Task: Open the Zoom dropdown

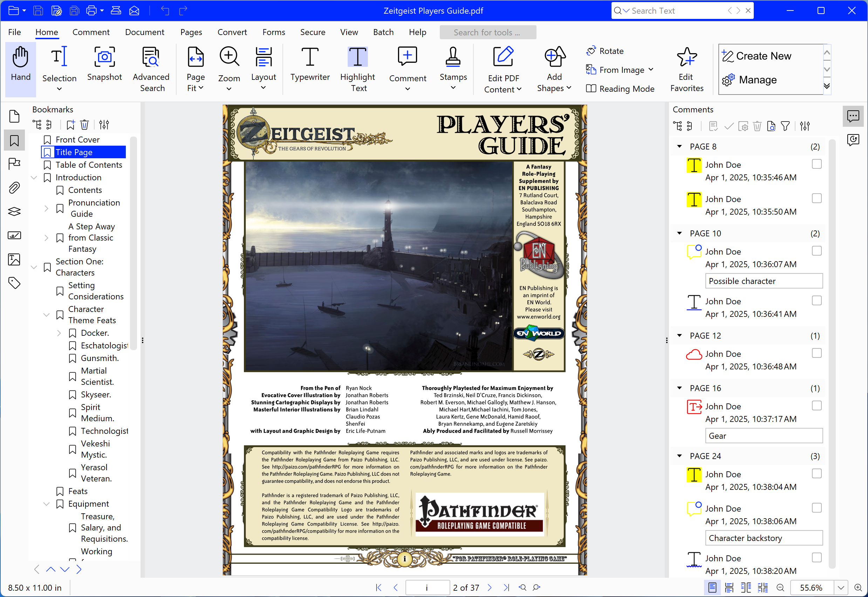Action: (229, 88)
